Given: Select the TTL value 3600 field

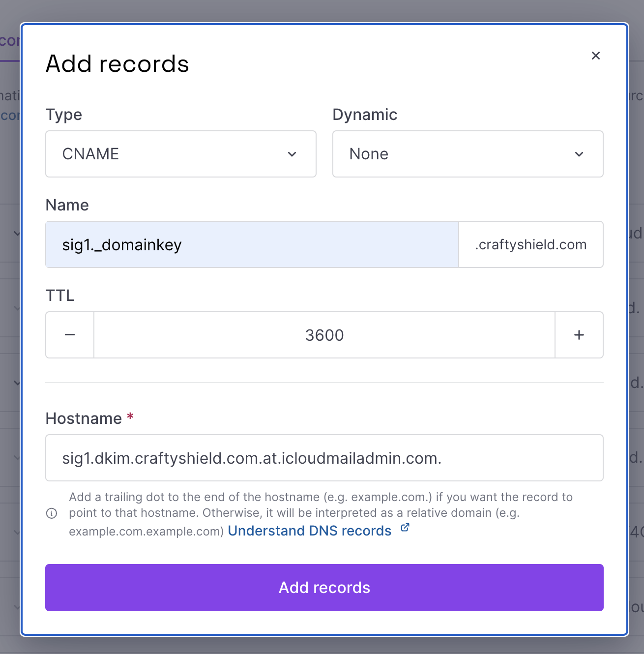Looking at the screenshot, I should (324, 335).
